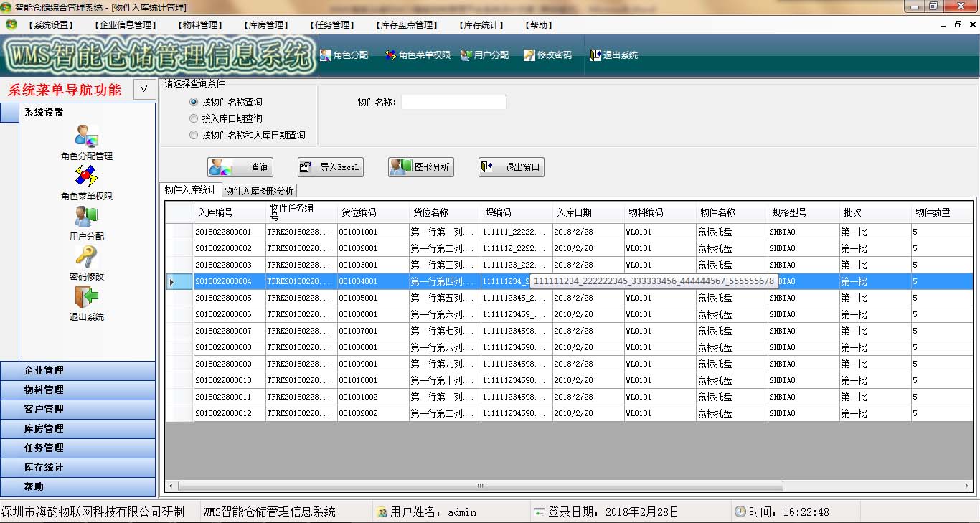The height and width of the screenshot is (523, 980).
Task: Click the 查询 button
Action: pos(240,167)
